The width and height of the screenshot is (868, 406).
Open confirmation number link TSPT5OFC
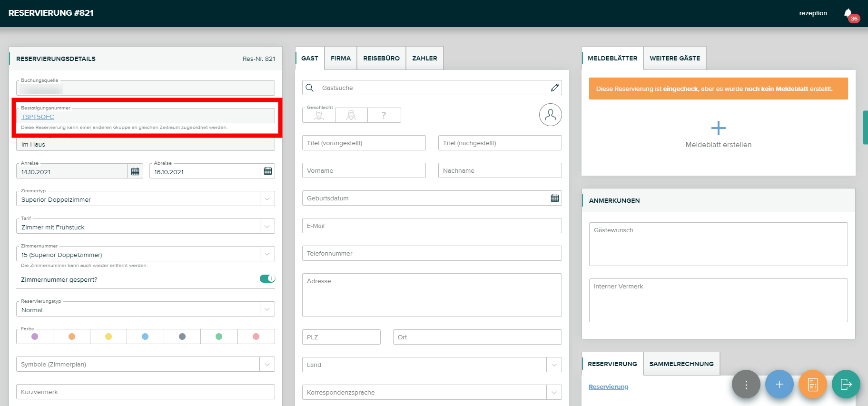[38, 117]
